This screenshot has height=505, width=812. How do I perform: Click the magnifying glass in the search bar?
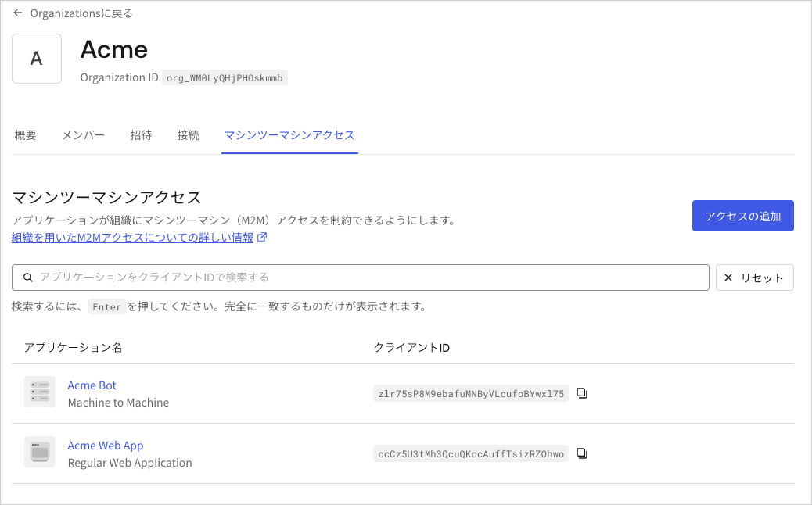click(x=27, y=278)
